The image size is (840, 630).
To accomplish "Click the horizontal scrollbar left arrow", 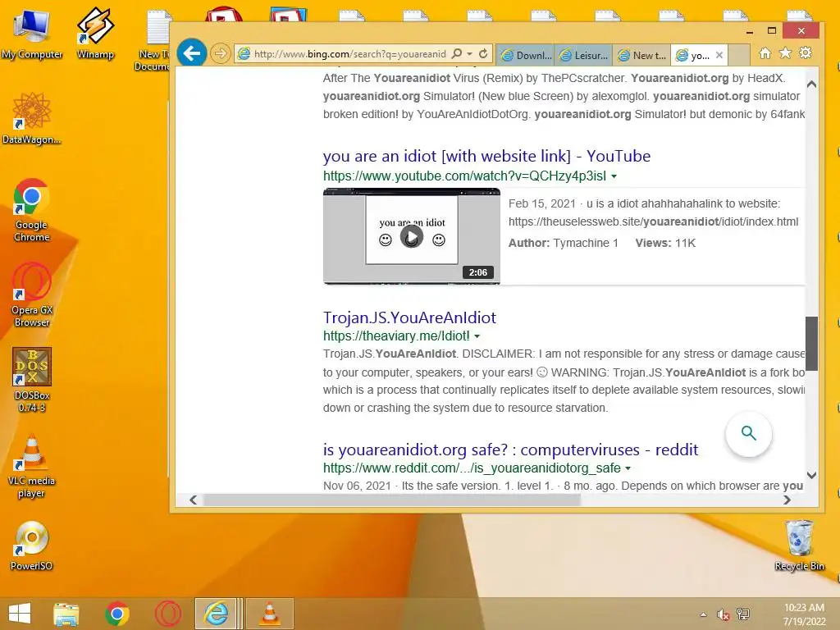I will 194,500.
